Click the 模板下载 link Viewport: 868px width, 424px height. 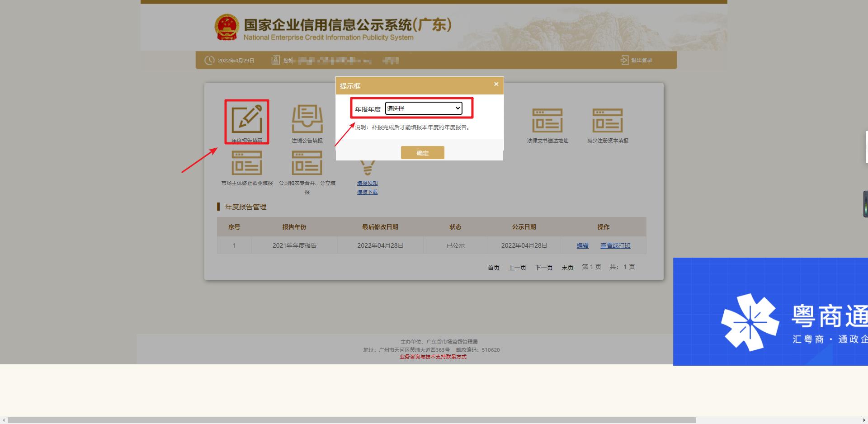point(367,192)
